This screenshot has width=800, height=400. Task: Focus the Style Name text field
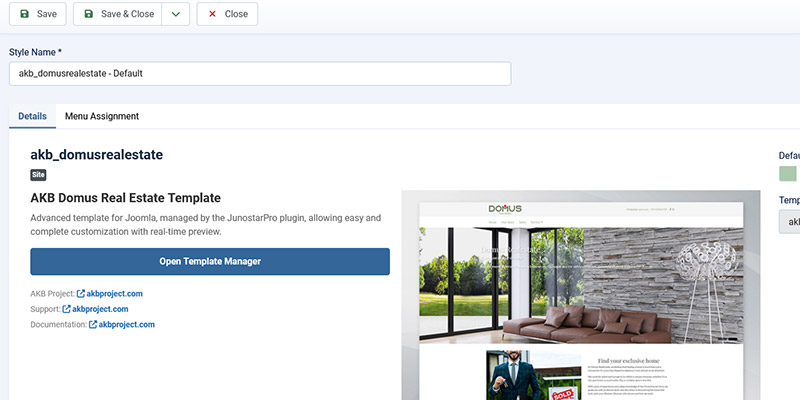[260, 74]
